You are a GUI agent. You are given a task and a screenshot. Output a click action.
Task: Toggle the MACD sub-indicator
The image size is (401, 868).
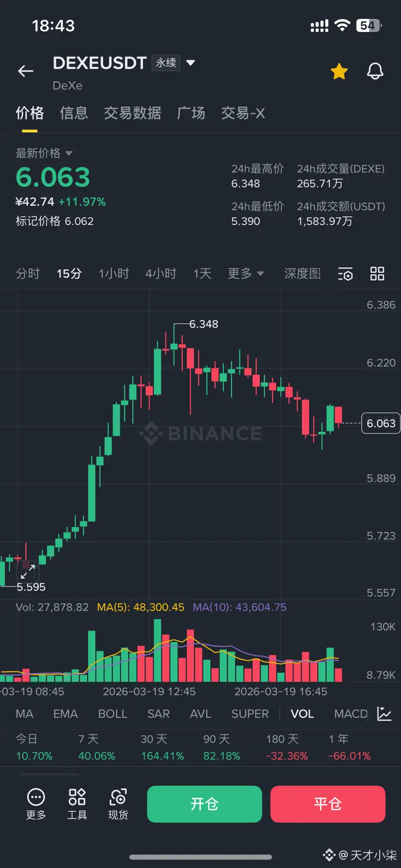pyautogui.click(x=351, y=713)
